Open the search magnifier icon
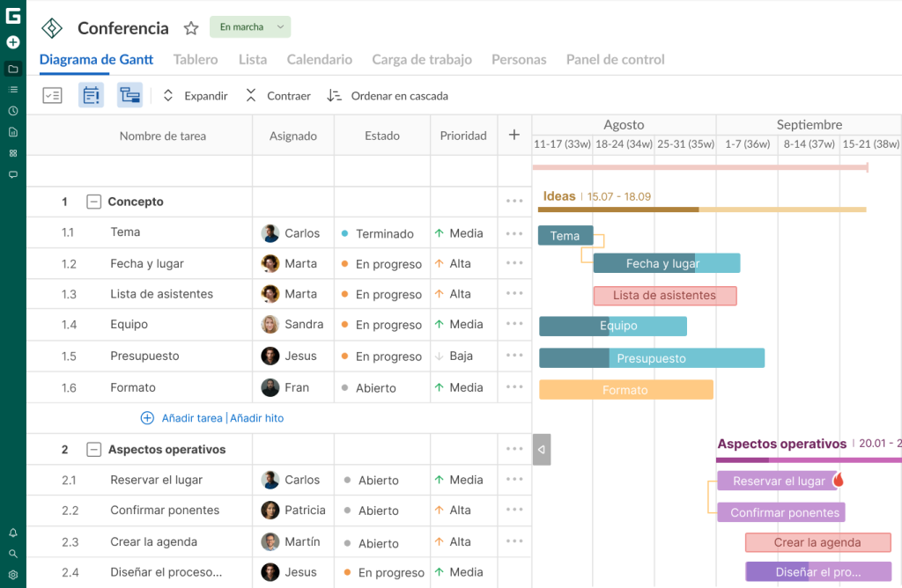This screenshot has width=902, height=588. [12, 552]
